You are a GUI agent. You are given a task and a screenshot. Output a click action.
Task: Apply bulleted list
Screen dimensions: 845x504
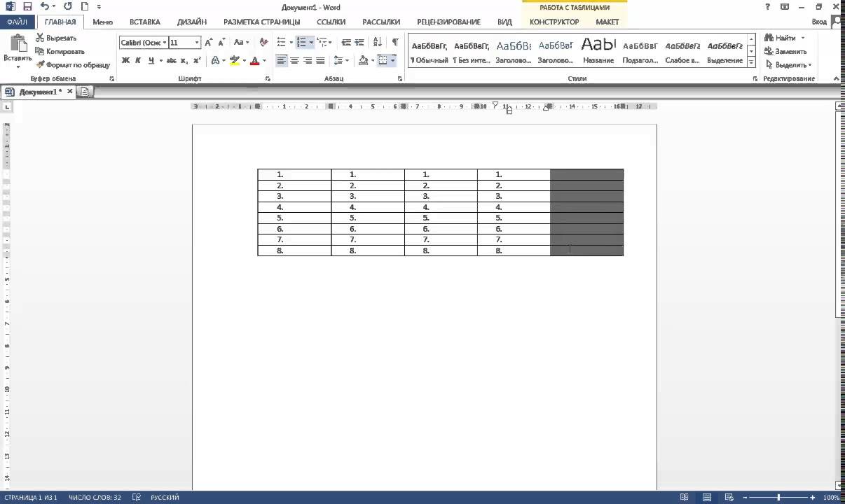280,43
